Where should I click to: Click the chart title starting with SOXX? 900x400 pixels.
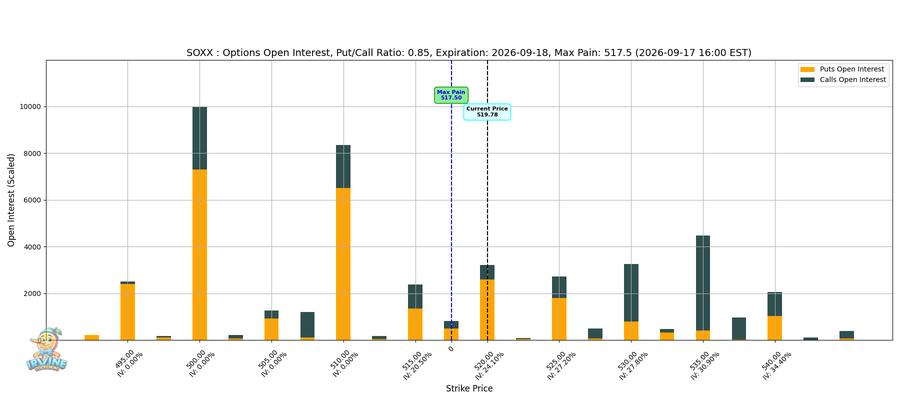(469, 53)
